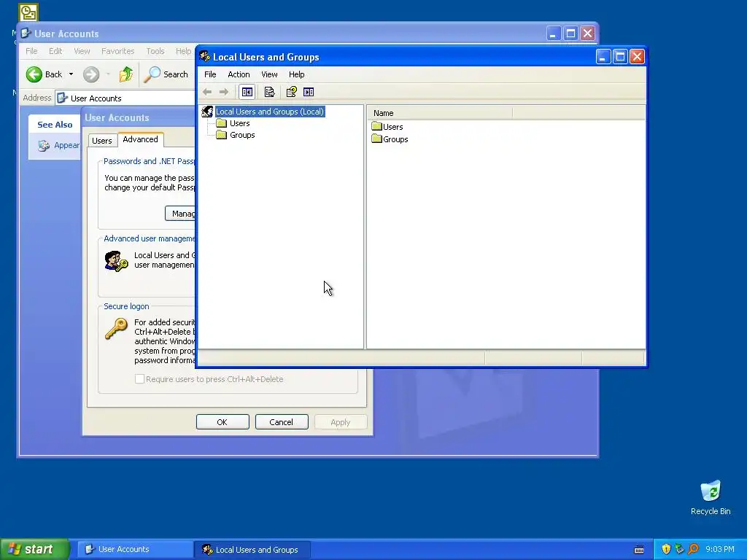Click the Local Users and Groups key icon
747x560 pixels.
[x=116, y=261]
